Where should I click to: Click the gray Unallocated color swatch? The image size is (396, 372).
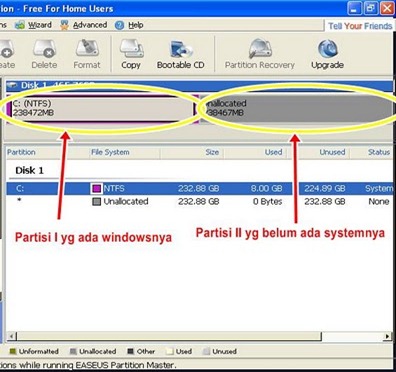point(97,202)
